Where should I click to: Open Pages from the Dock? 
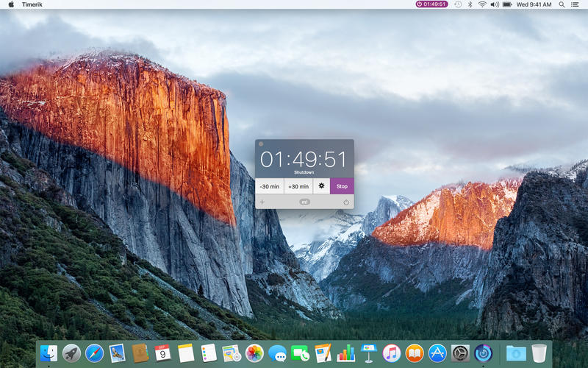(323, 353)
